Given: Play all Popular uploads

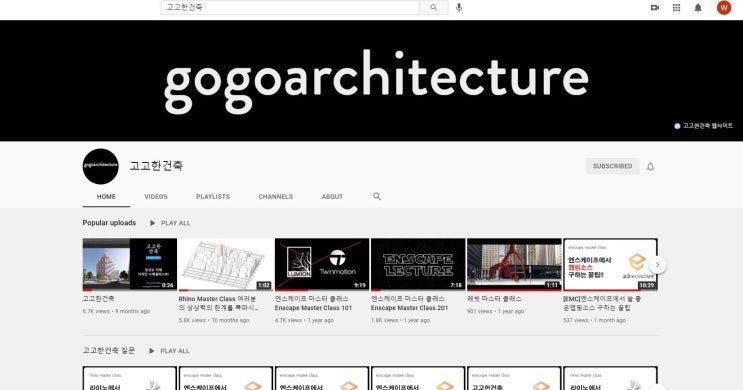Looking at the screenshot, I should [170, 223].
